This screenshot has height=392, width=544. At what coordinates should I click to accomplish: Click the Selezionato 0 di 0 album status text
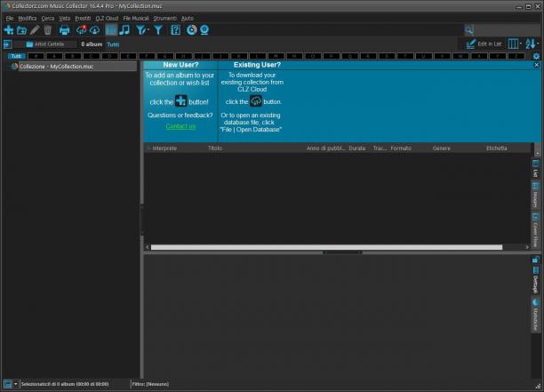coord(65,384)
